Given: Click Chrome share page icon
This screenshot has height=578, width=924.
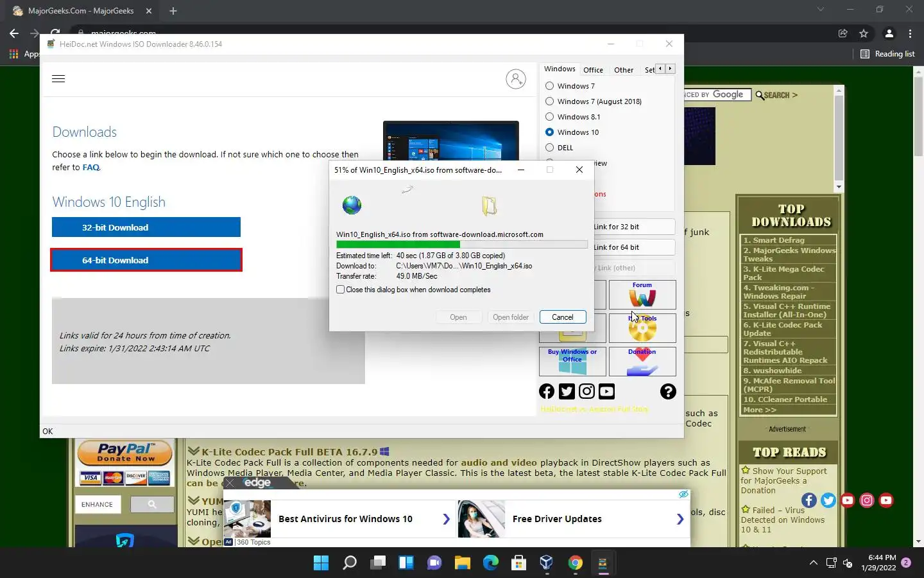Looking at the screenshot, I should click(x=843, y=33).
